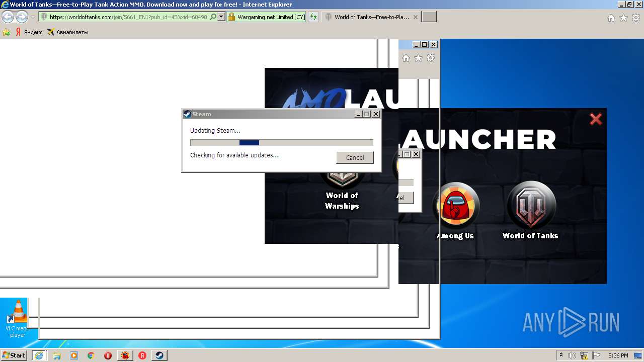Open the Windows Start menu

click(x=14, y=355)
